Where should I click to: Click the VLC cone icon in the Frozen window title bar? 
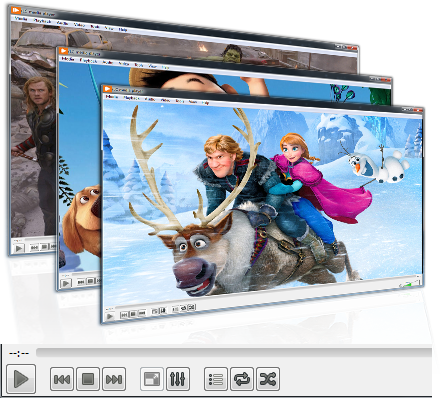click(x=107, y=89)
